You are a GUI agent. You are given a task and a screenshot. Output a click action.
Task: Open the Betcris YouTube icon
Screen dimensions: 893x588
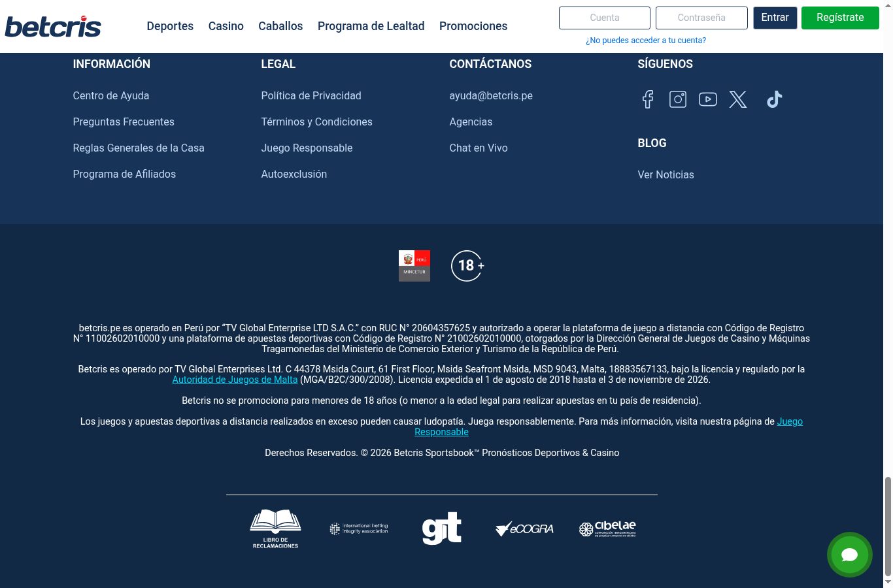(708, 99)
